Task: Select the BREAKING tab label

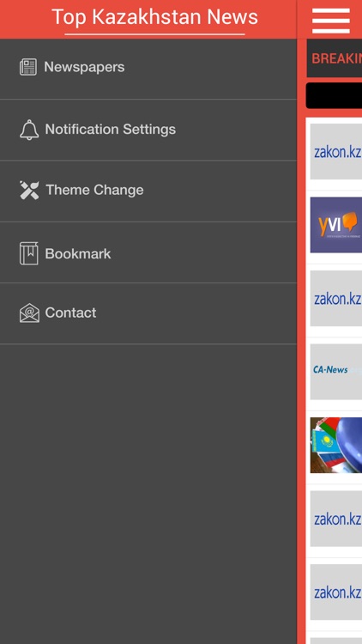Action: pos(336,58)
